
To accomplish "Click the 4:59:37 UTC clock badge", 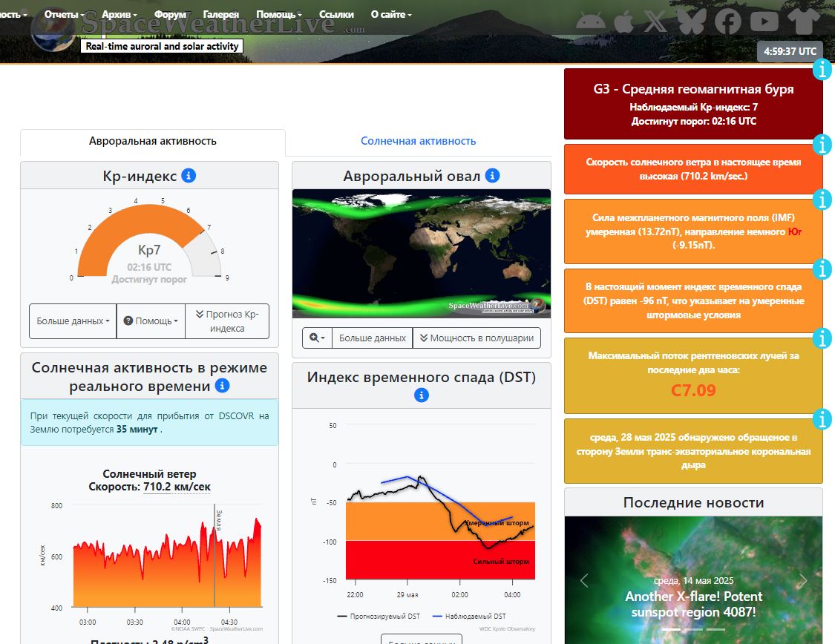I will point(790,51).
